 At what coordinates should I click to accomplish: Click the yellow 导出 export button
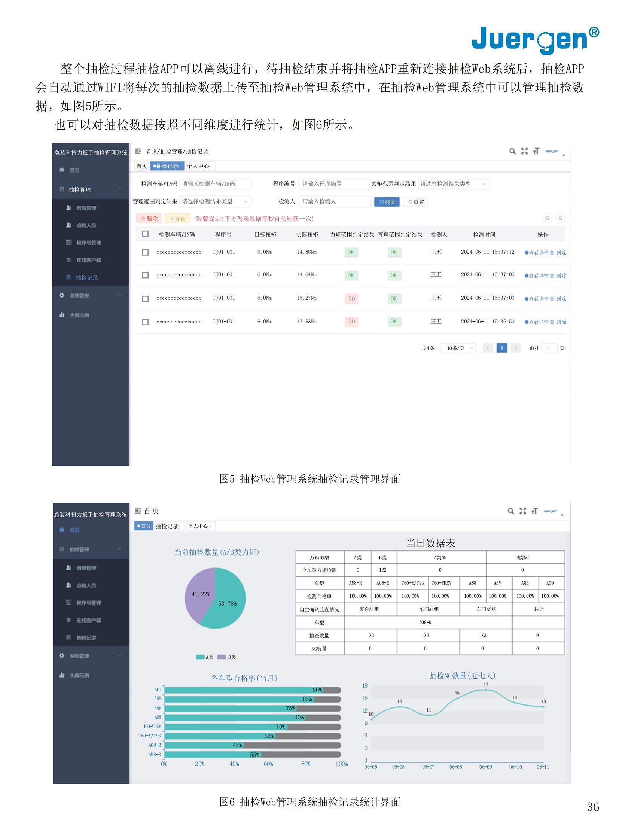coord(177,219)
